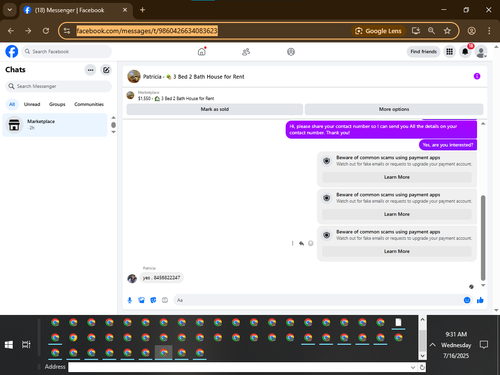Send a thumbs up like

pyautogui.click(x=480, y=300)
